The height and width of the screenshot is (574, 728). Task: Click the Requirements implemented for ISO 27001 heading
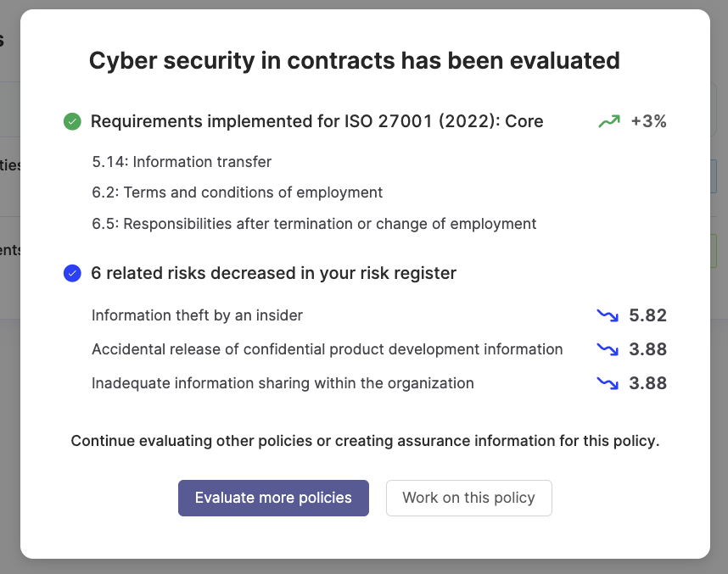[316, 121]
